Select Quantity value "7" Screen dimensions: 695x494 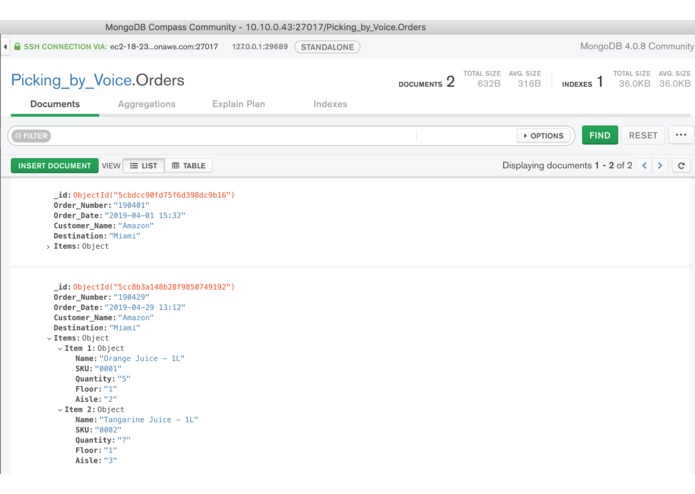[x=124, y=440]
